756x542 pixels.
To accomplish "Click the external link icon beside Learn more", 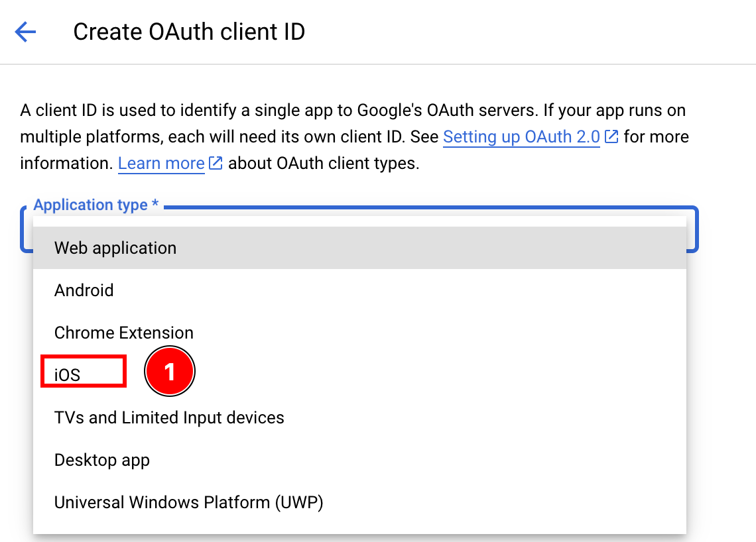I will [x=214, y=163].
